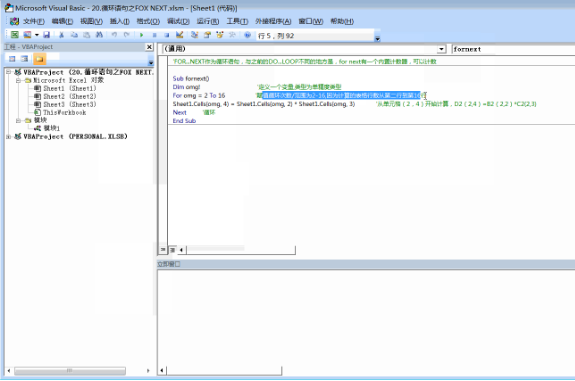Screen dimensions: 575x381
Task: Select ThisWorkbook in project tree
Action: click(65, 113)
